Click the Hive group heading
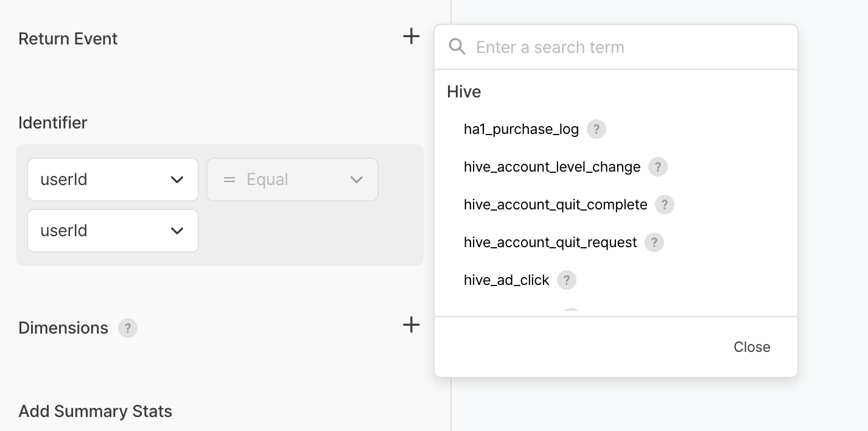The width and height of the screenshot is (868, 431). (x=464, y=91)
